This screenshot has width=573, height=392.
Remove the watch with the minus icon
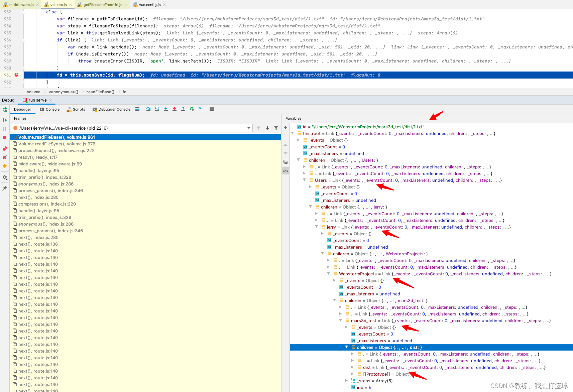(285, 136)
